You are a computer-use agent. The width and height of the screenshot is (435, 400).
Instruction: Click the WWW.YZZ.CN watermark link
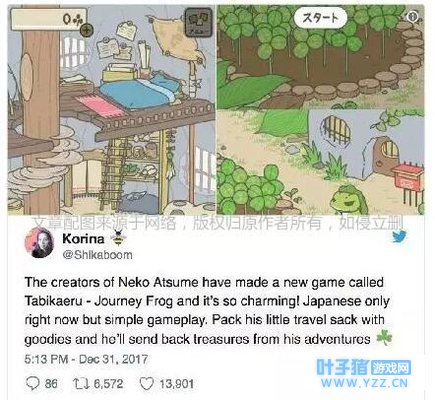click(364, 383)
